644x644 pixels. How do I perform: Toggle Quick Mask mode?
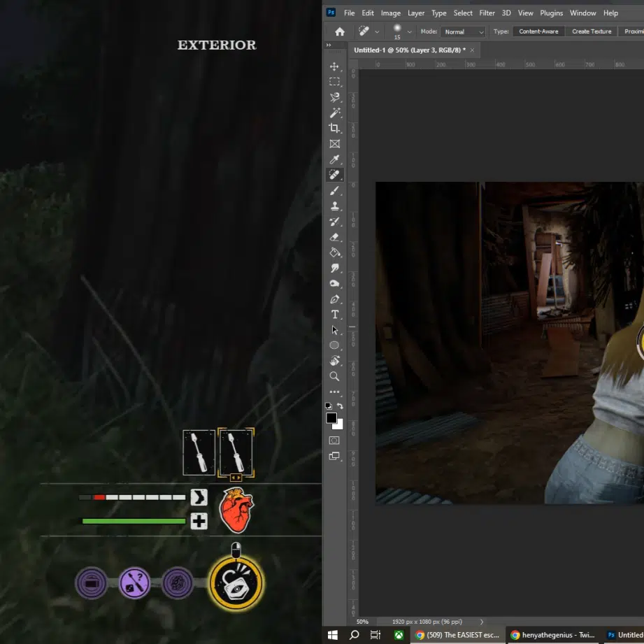tap(334, 441)
